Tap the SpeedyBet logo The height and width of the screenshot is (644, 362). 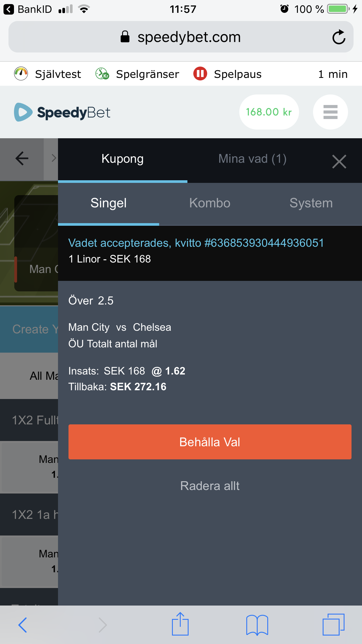(62, 112)
